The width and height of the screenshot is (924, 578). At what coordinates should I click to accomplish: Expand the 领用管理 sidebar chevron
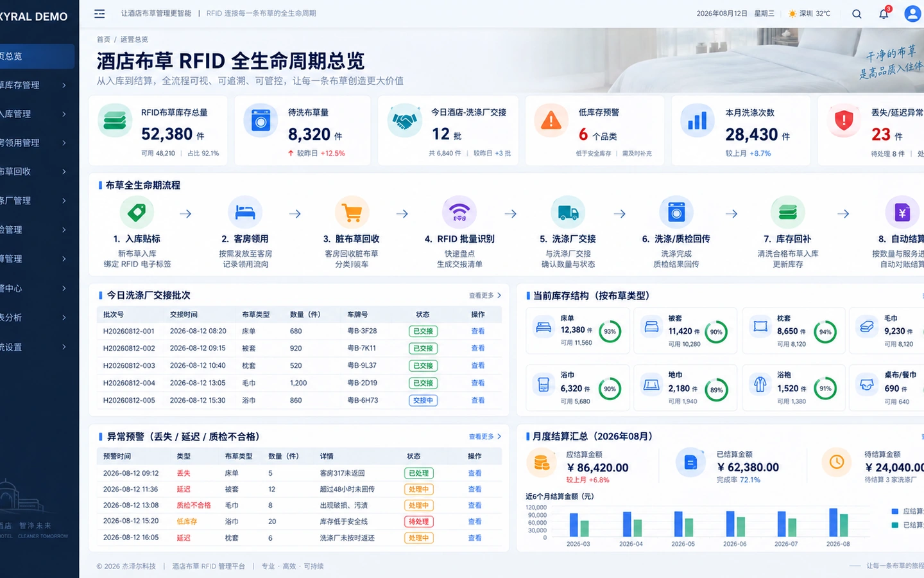pos(64,143)
